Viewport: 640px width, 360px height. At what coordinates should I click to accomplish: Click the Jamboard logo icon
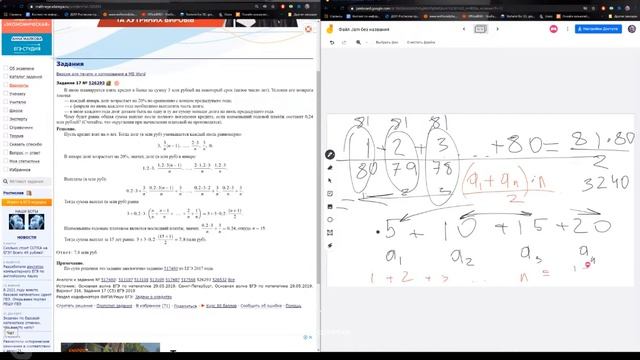(x=330, y=29)
